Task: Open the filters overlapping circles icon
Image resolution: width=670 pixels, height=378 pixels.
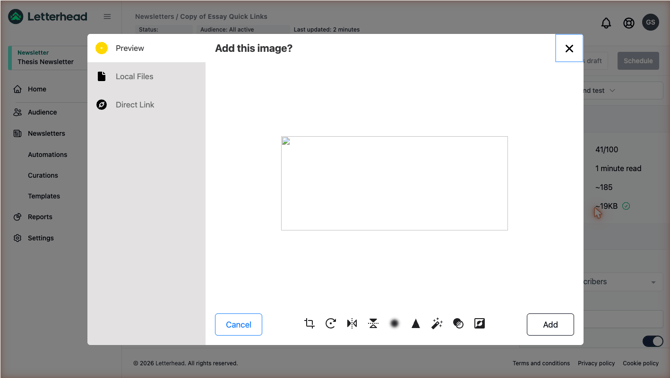Action: (x=458, y=324)
